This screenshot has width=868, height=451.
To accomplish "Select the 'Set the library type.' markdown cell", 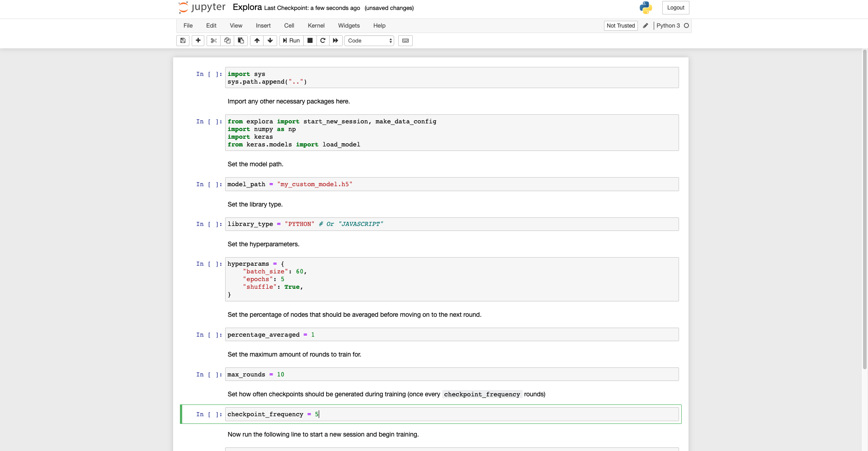I will point(255,204).
